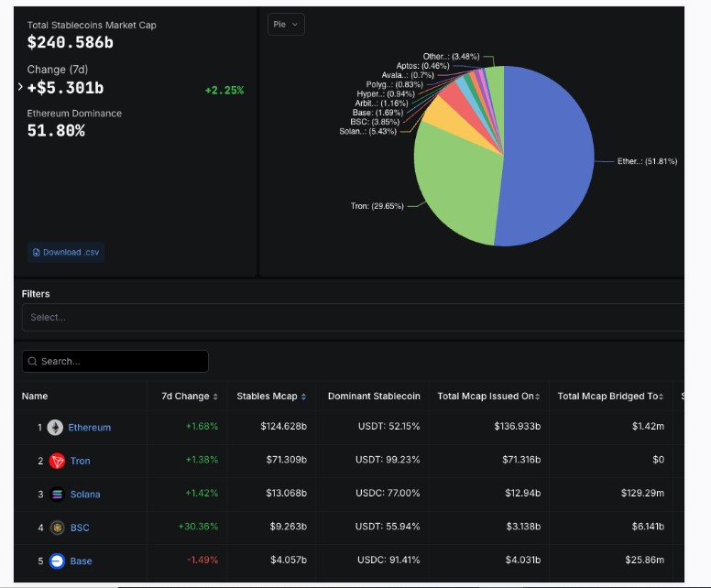The width and height of the screenshot is (711, 588).
Task: Click Solana's $13.068b stables mcap
Action: [x=287, y=493]
